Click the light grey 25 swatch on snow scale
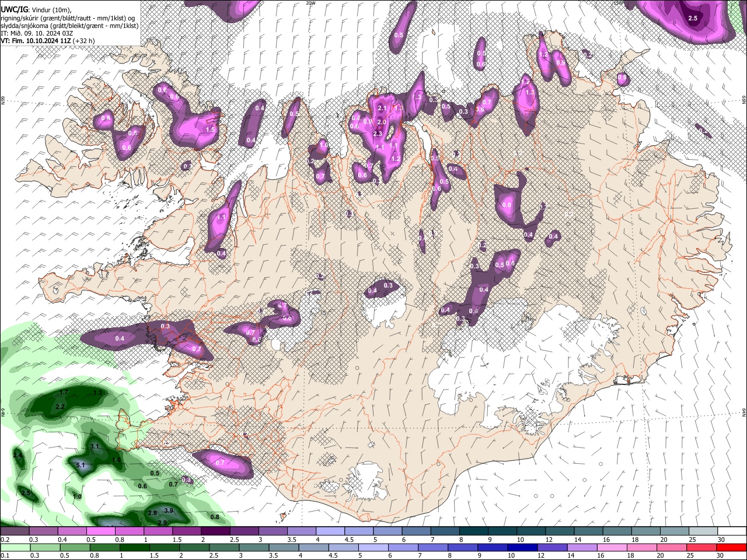The width and height of the screenshot is (747, 560). click(x=703, y=531)
